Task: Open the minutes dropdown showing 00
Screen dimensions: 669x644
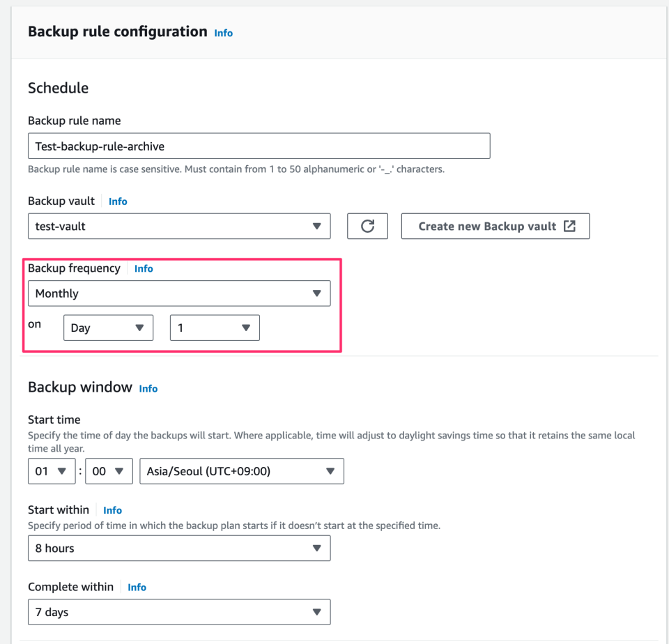Action: [x=108, y=471]
